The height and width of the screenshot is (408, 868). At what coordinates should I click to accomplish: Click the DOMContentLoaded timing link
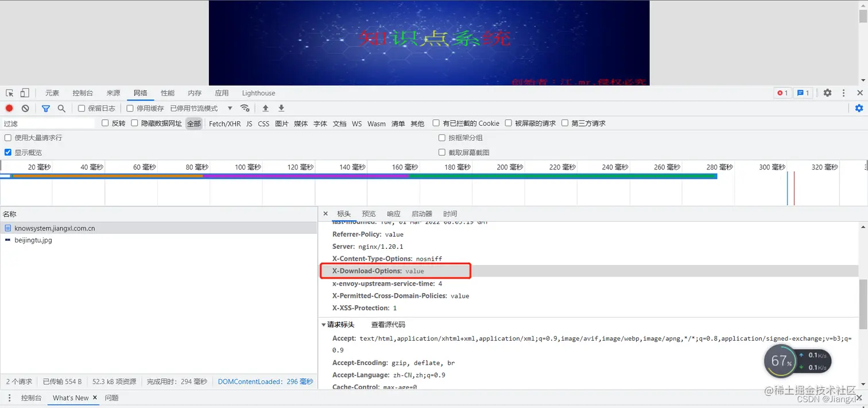(x=266, y=381)
